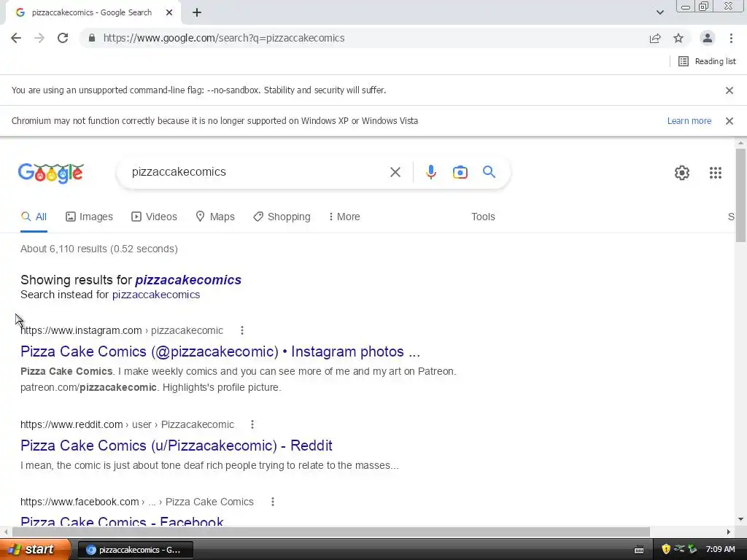This screenshot has height=560, width=747.
Task: Submit search with magnifier icon
Action: click(x=489, y=172)
